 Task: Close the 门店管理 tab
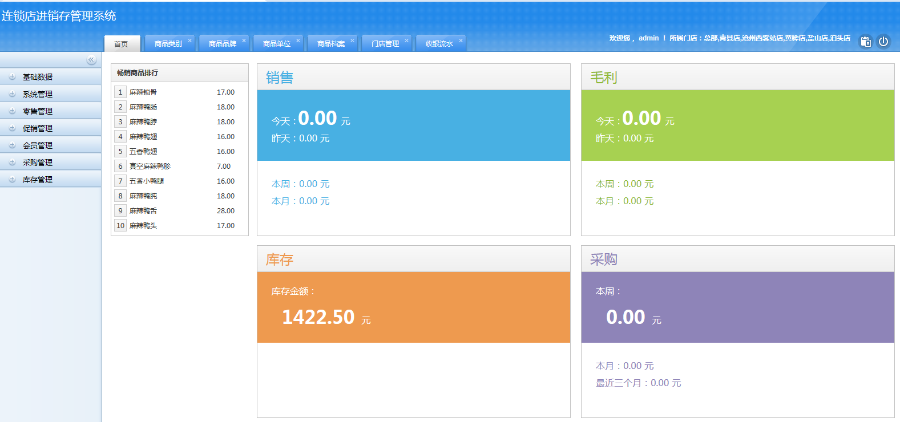(406, 40)
